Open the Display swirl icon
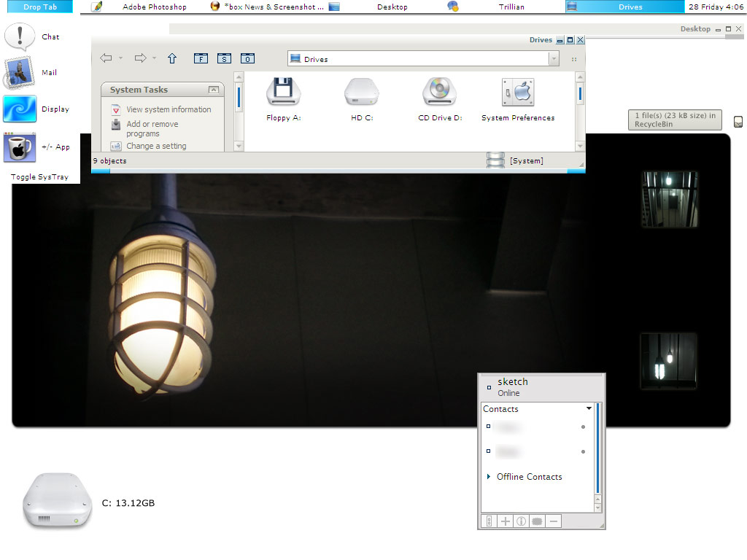747x560 pixels. pos(20,109)
